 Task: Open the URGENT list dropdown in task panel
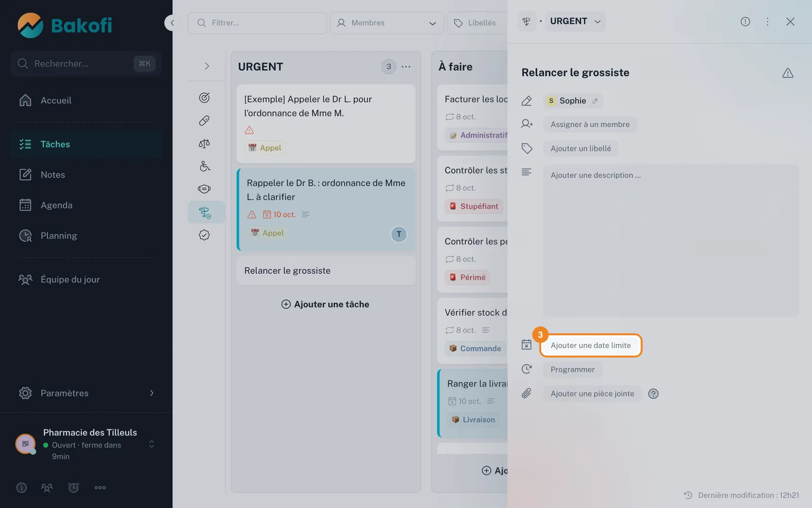pos(575,21)
